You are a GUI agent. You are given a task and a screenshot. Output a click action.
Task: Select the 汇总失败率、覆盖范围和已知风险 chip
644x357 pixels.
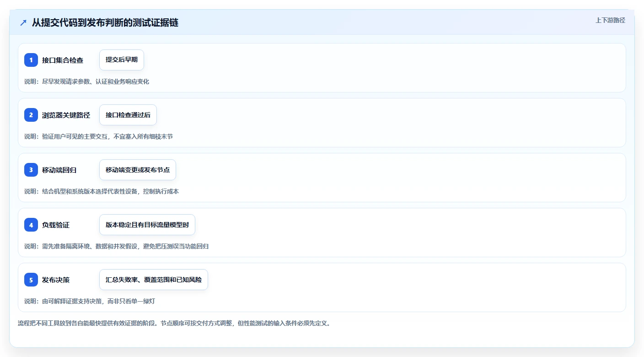[154, 280]
